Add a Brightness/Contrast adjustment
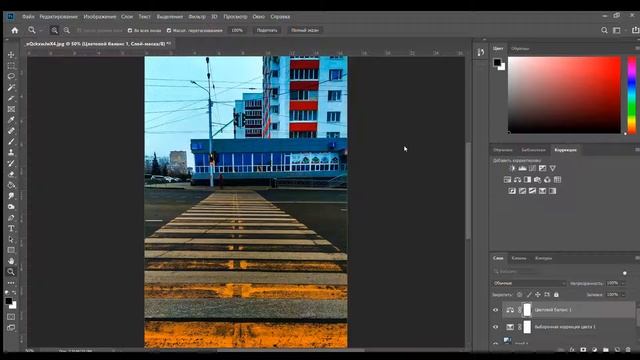The width and height of the screenshot is (640, 360). pyautogui.click(x=513, y=168)
